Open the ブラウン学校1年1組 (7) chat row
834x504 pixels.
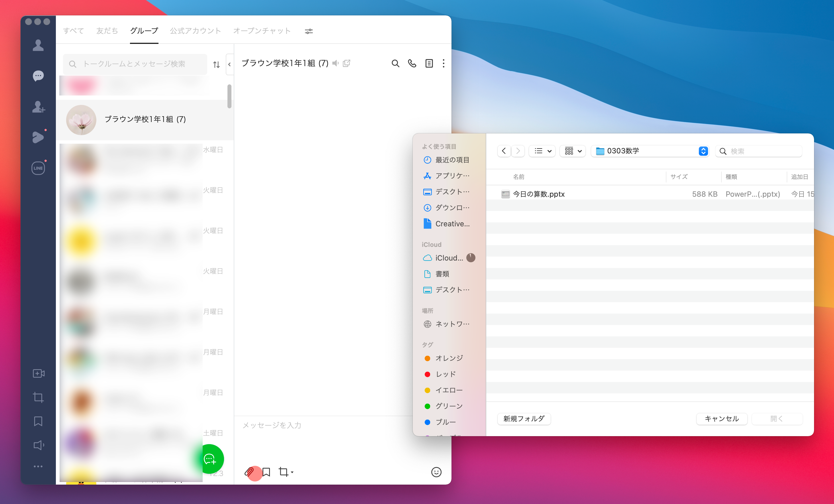pos(145,119)
